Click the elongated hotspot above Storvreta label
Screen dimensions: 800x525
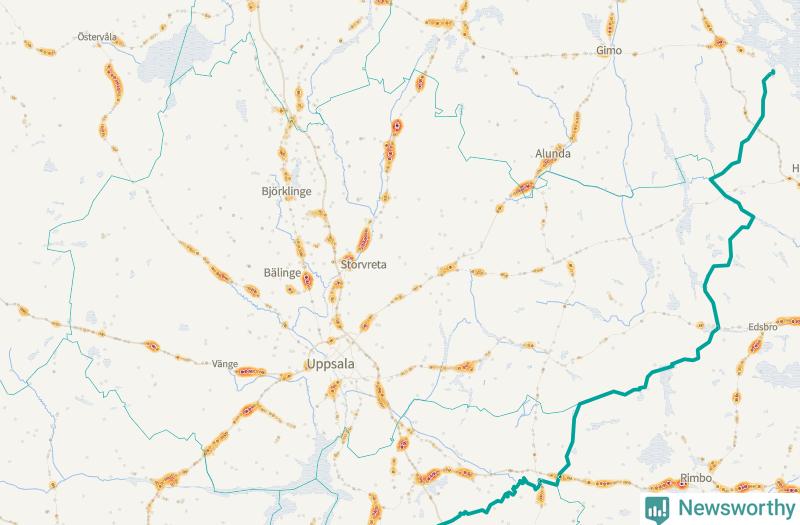click(364, 239)
